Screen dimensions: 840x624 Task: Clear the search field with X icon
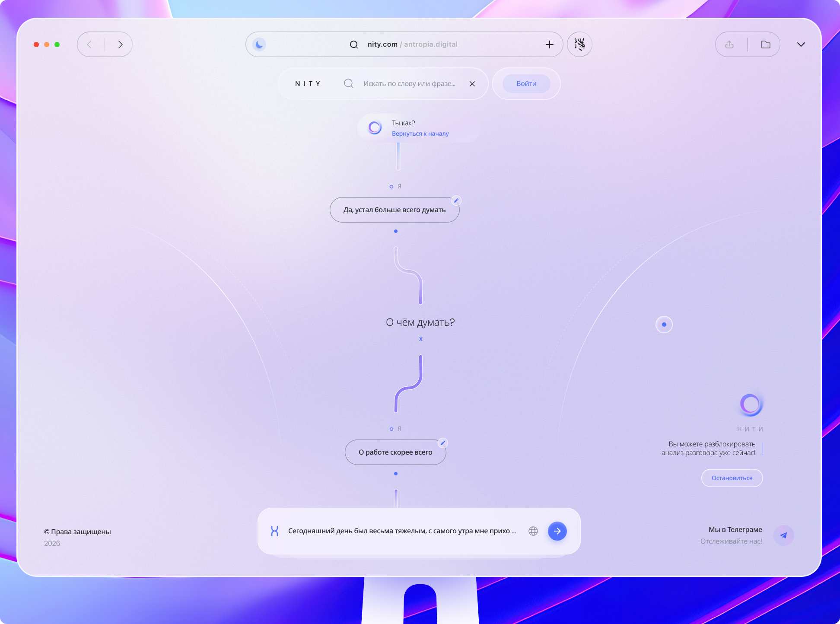(x=472, y=84)
